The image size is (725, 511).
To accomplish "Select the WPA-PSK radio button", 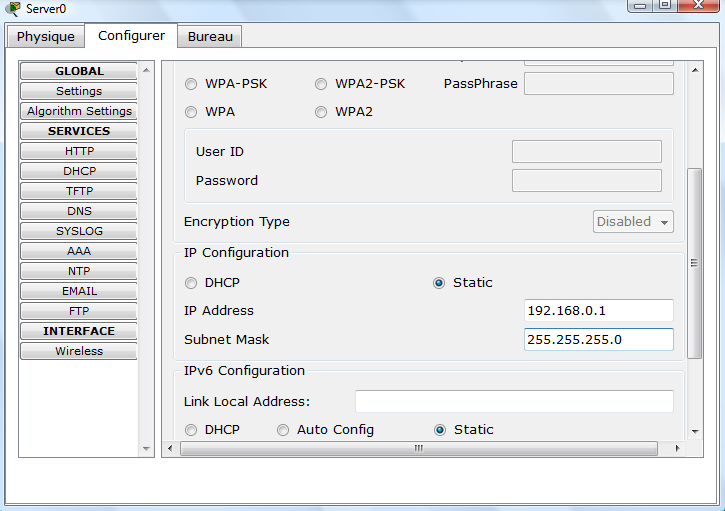I will (x=191, y=84).
